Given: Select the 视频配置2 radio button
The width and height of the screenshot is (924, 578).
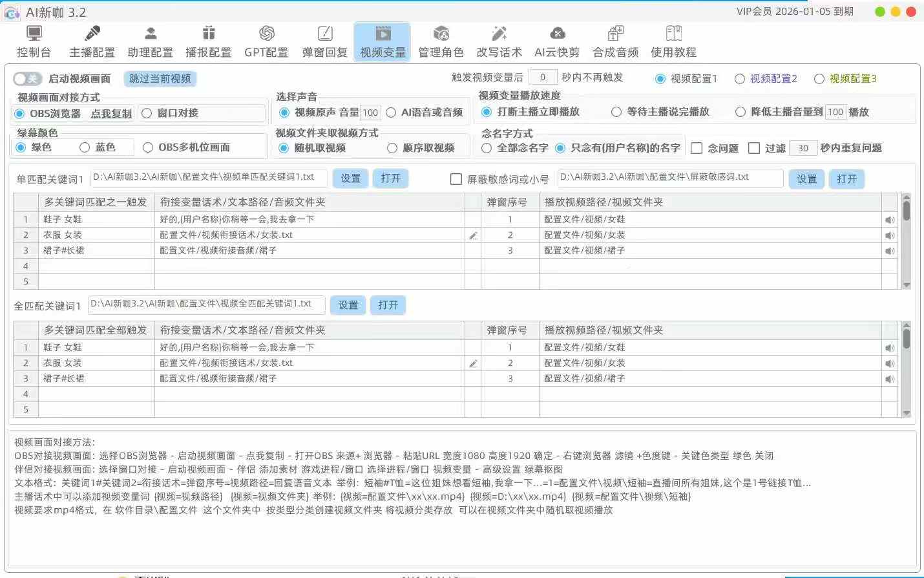Looking at the screenshot, I should [x=740, y=79].
